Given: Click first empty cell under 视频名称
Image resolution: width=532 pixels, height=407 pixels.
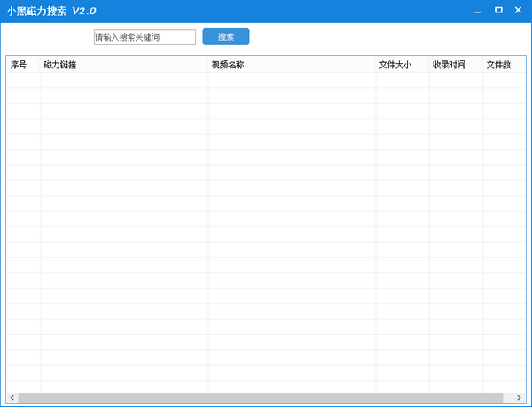Looking at the screenshot, I should point(292,81).
